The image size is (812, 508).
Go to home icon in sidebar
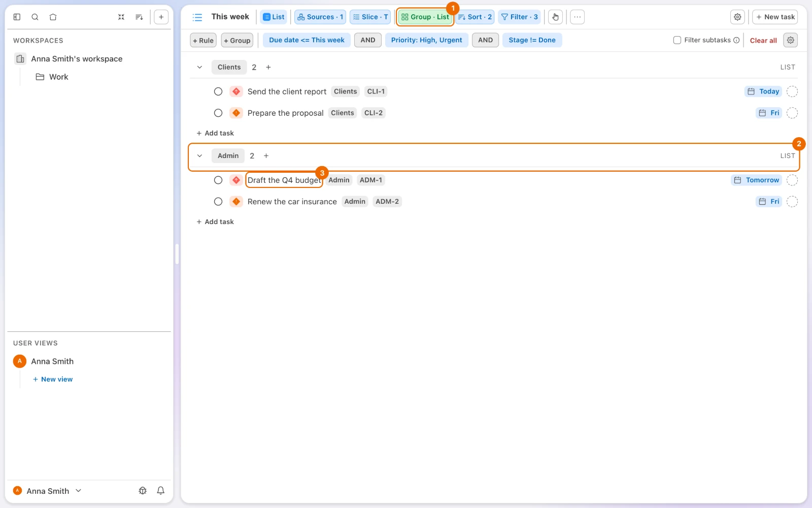(53, 17)
